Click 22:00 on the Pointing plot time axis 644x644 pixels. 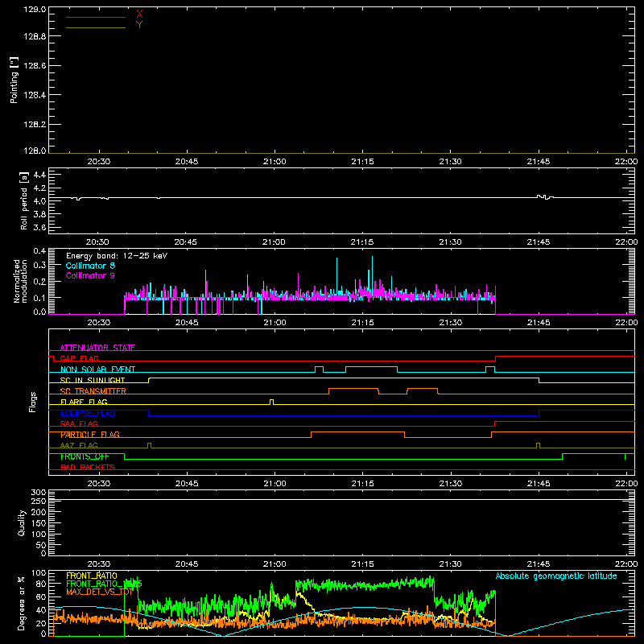coord(626,162)
